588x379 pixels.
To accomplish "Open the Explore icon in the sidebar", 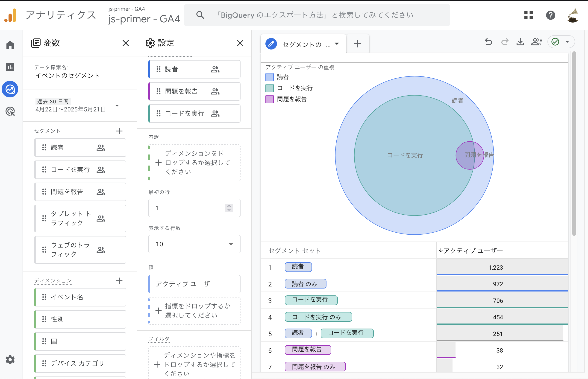I will click(10, 89).
